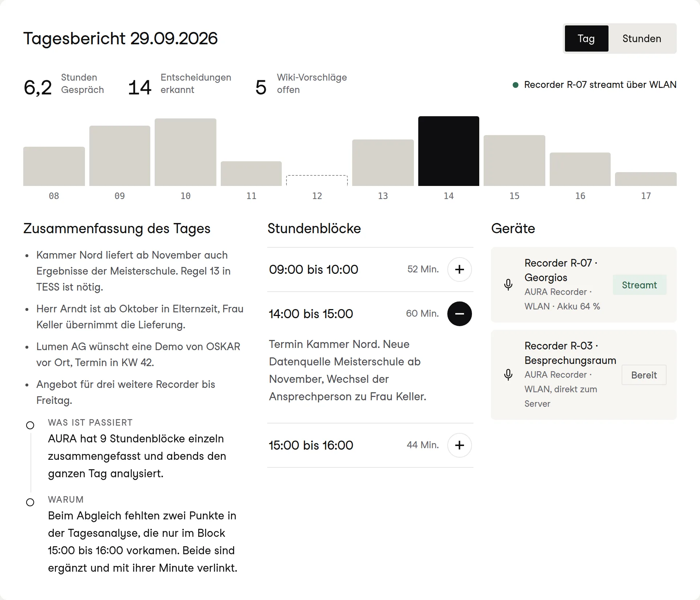Switch to the Tag view

pyautogui.click(x=586, y=38)
